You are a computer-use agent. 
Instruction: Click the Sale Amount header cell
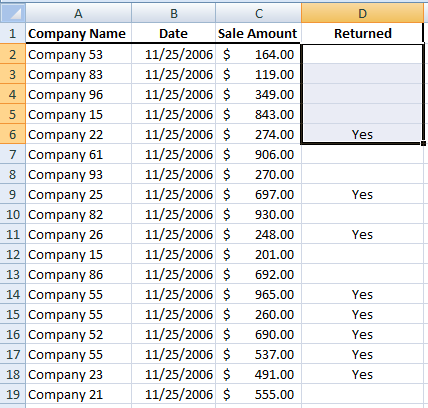[x=259, y=33]
